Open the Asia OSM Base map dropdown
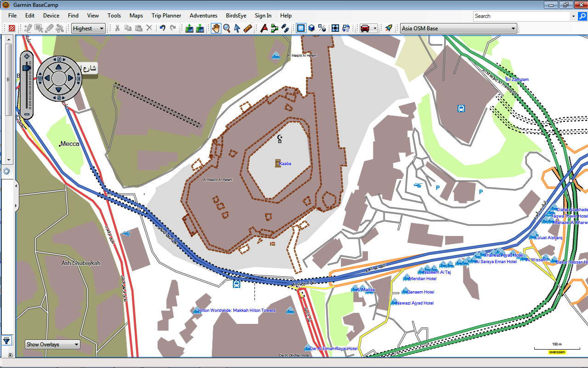Viewport: 588px width, 368px height. [x=459, y=28]
